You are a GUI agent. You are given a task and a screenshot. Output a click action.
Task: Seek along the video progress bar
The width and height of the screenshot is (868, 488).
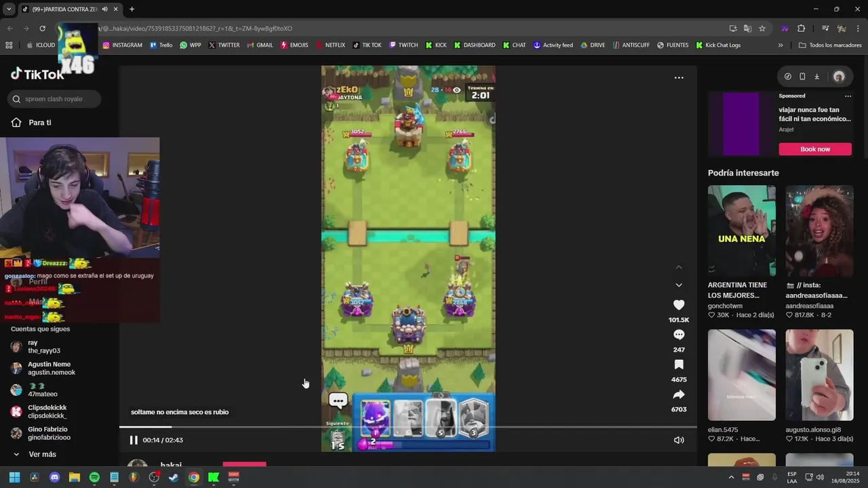408,427
